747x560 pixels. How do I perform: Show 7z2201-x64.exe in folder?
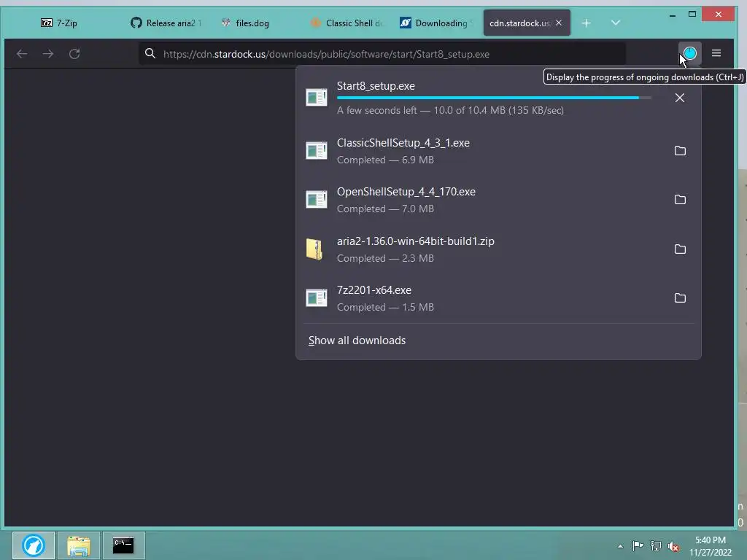pos(680,298)
